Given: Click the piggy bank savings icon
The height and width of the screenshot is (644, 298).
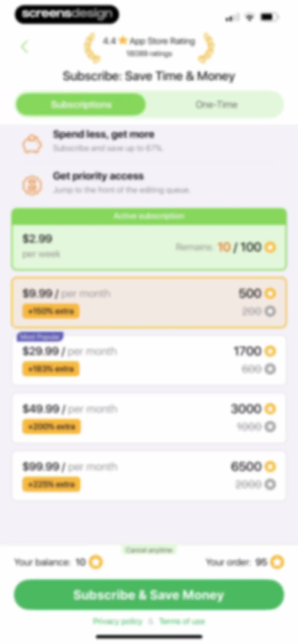Looking at the screenshot, I should (x=32, y=144).
